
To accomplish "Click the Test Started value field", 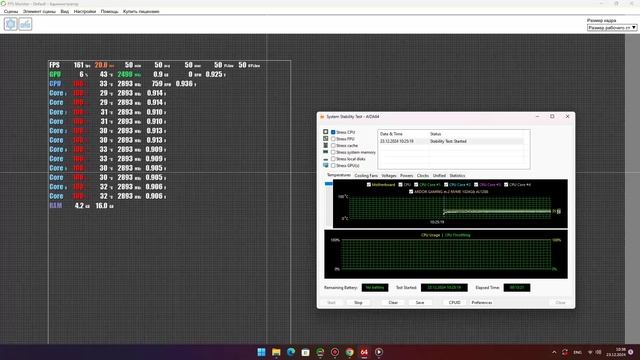I will pyautogui.click(x=444, y=288).
